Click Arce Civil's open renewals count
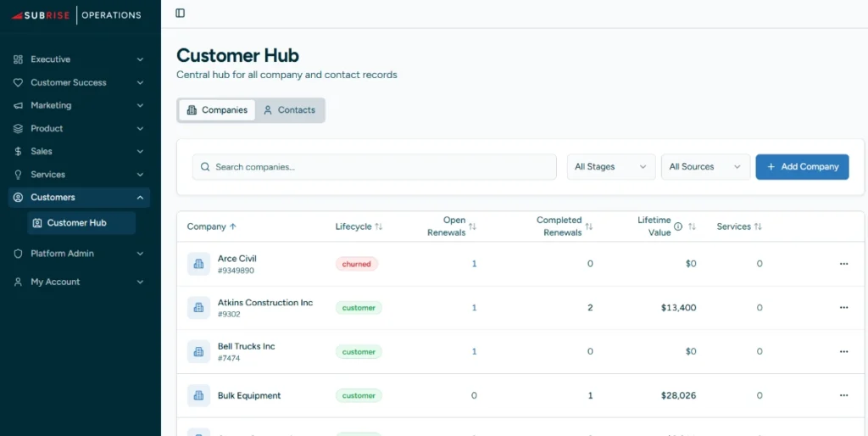 pos(474,264)
